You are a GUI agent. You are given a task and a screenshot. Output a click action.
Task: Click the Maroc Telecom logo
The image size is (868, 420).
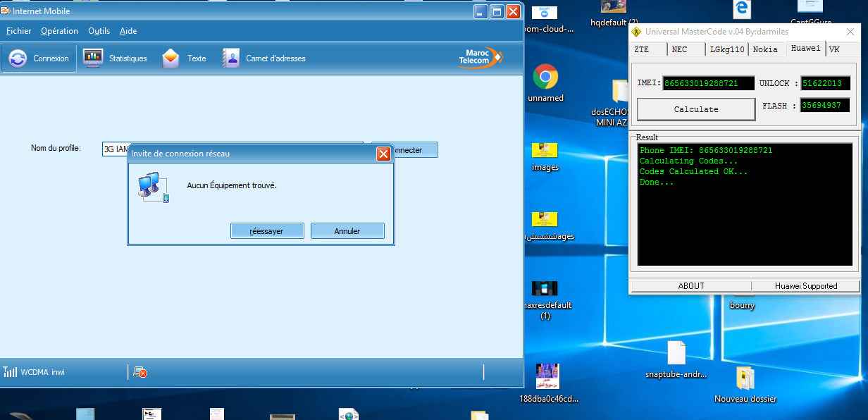[x=480, y=57]
